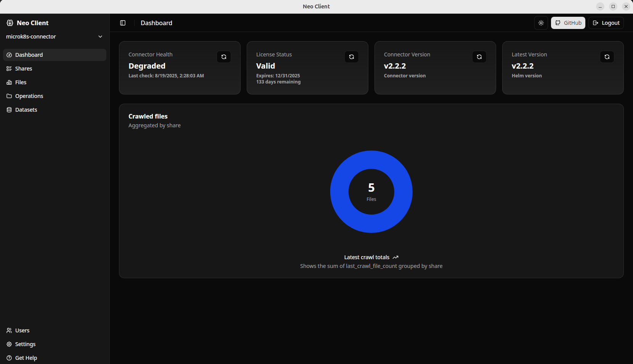This screenshot has width=633, height=364.
Task: Open Shares from the sidebar
Action: coord(24,68)
